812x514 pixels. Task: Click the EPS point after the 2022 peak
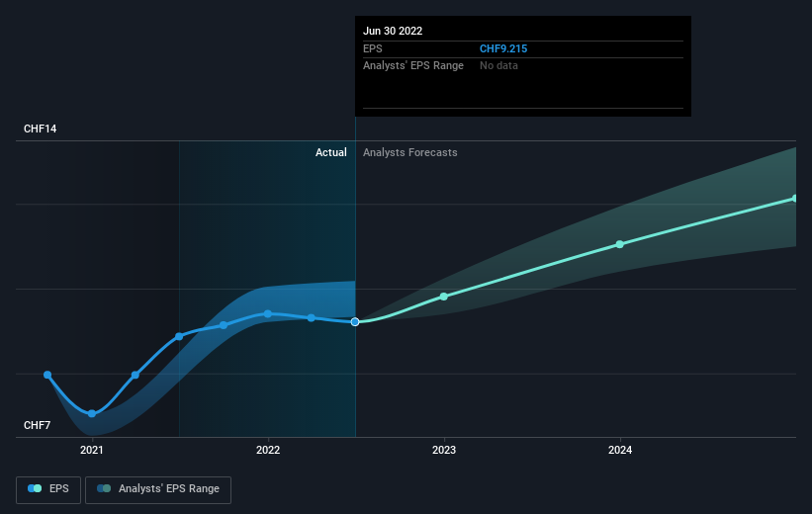coord(312,318)
